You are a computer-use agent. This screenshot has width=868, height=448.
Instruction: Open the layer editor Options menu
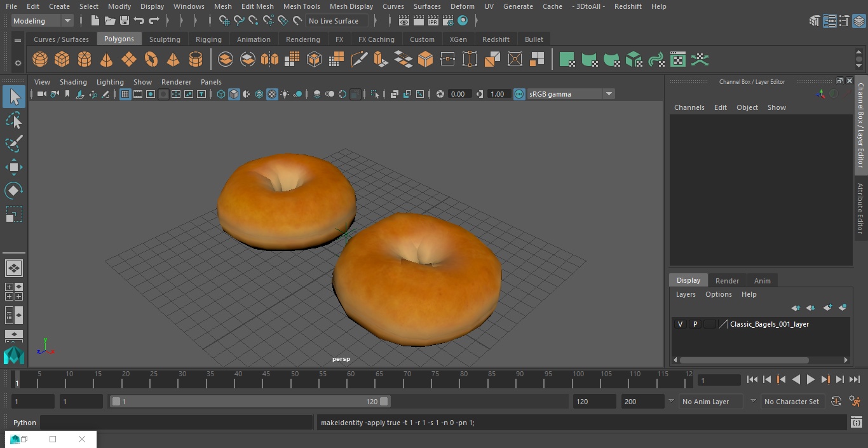click(x=719, y=294)
